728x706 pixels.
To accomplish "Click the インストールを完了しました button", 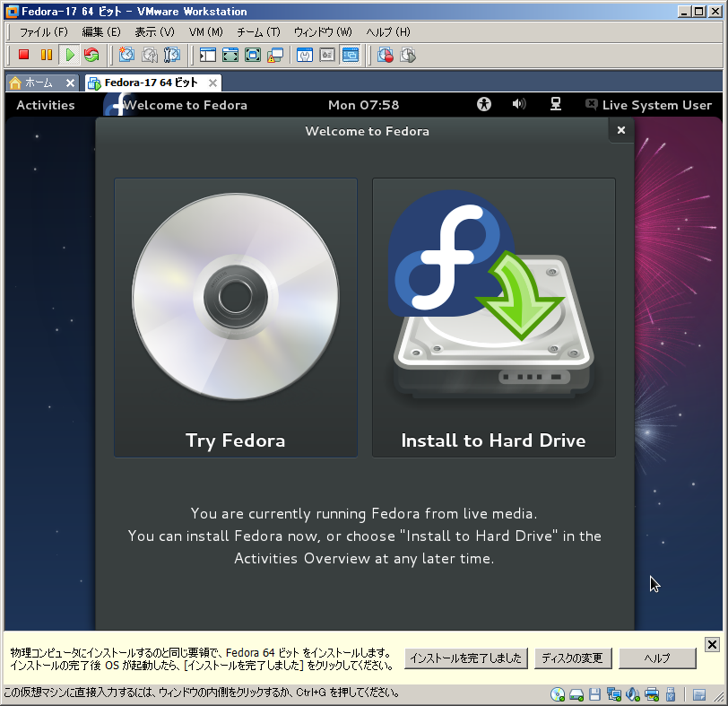I will [465, 658].
